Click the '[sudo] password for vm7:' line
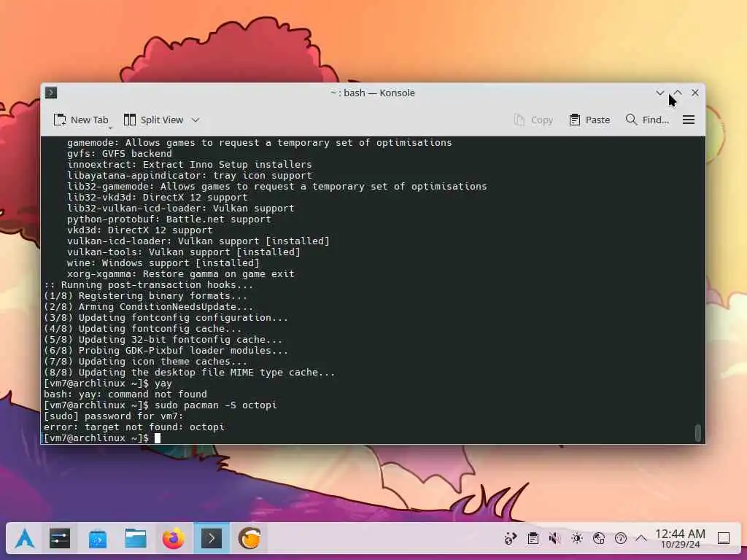 coord(113,416)
